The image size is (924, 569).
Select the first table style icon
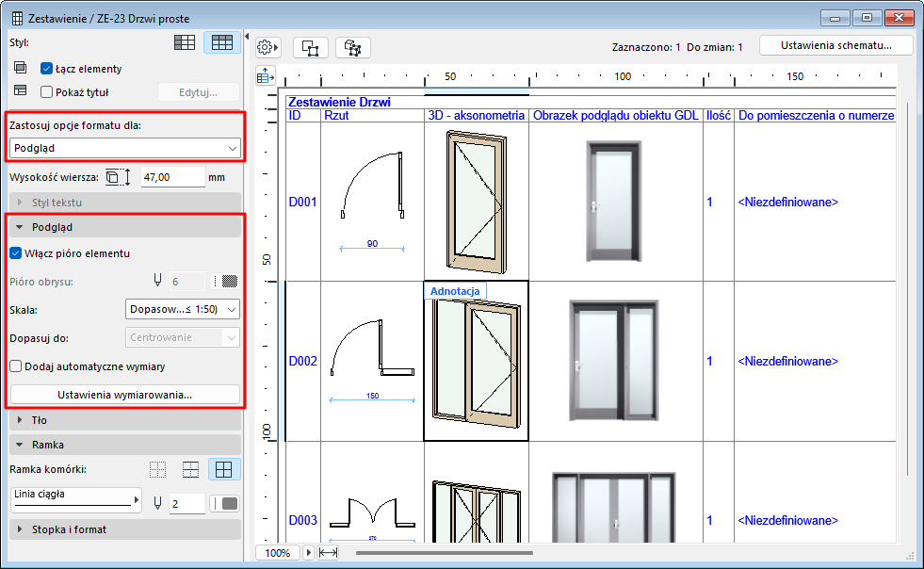click(x=186, y=42)
